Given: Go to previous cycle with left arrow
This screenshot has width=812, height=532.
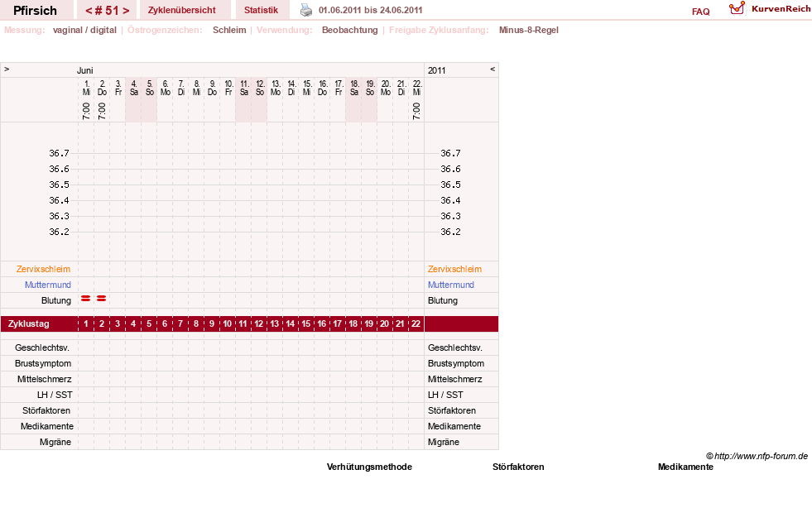Looking at the screenshot, I should tap(89, 11).
